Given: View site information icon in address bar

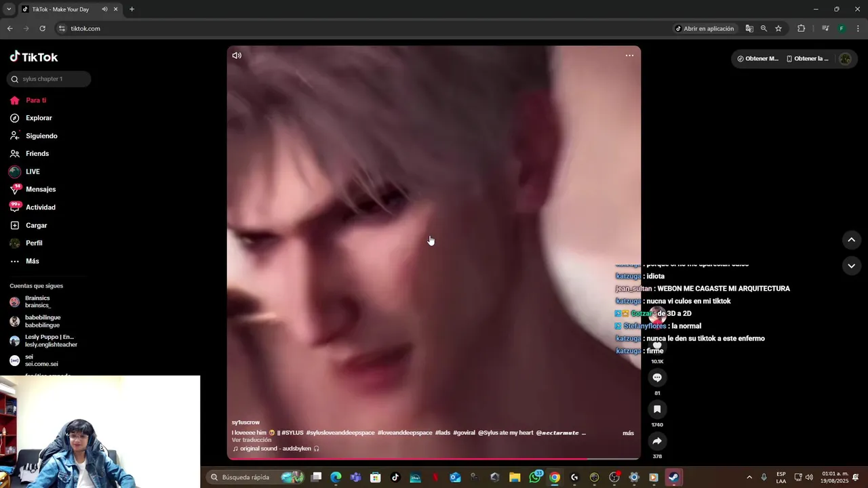Looking at the screenshot, I should pyautogui.click(x=62, y=28).
